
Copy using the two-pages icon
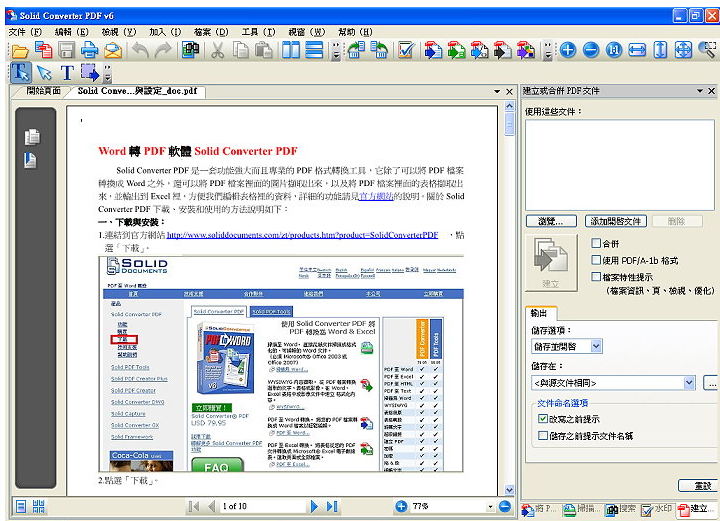click(241, 50)
